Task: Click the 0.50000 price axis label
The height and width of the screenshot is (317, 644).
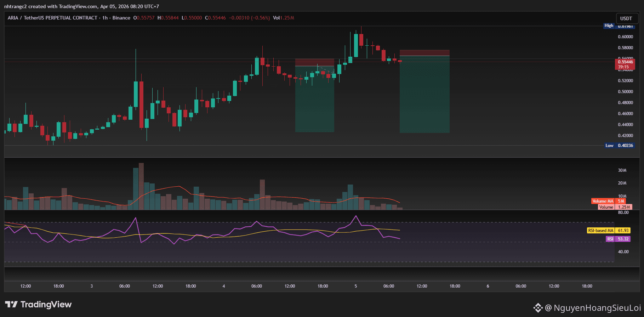Action: click(x=625, y=92)
